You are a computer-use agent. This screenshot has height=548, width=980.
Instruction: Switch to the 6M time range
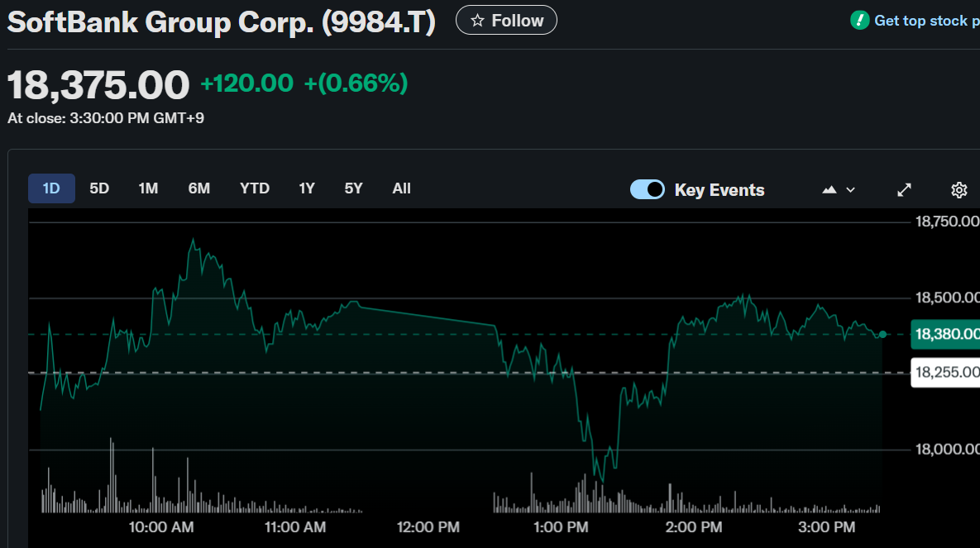point(199,188)
